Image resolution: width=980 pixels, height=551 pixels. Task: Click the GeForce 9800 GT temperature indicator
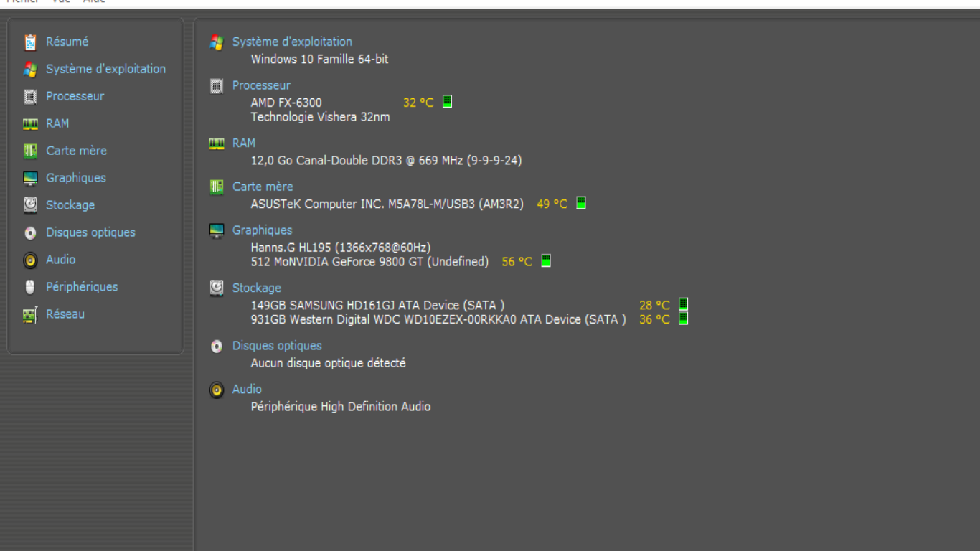tap(546, 261)
